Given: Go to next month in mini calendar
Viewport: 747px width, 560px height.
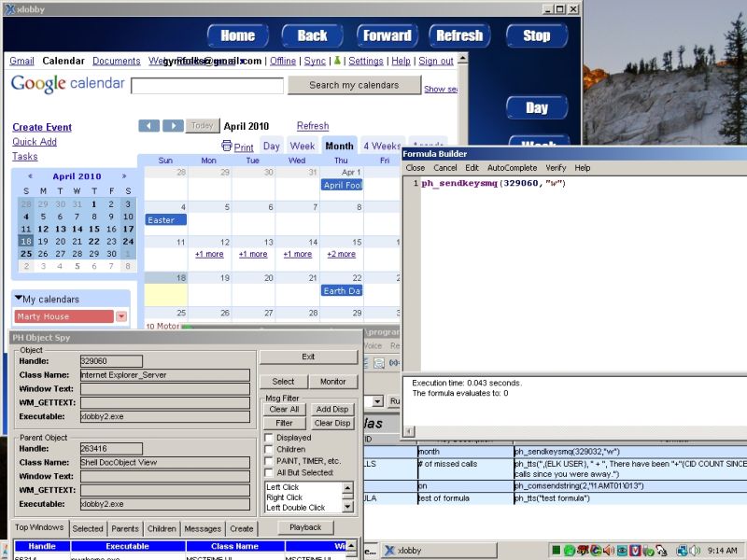Looking at the screenshot, I should (x=124, y=176).
